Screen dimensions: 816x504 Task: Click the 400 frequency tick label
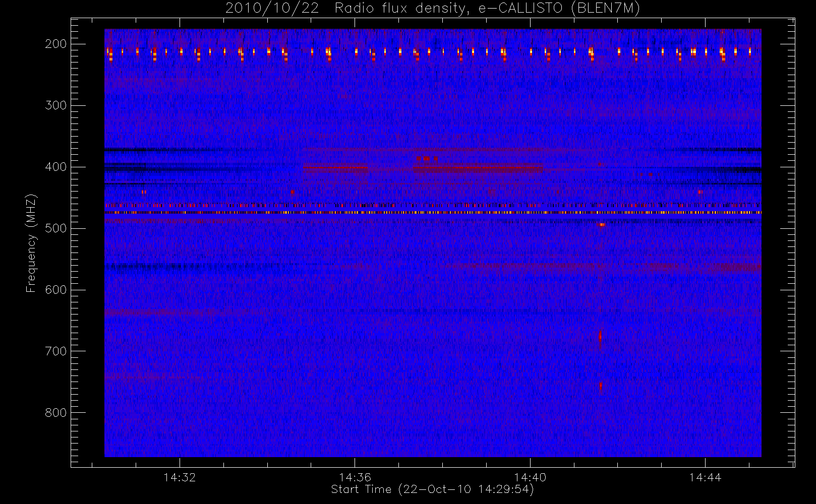pyautogui.click(x=56, y=167)
